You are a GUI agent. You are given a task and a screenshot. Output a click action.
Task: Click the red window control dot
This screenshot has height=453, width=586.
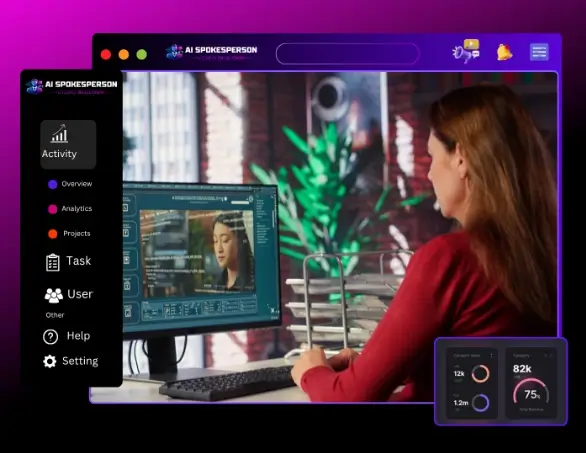(x=106, y=55)
